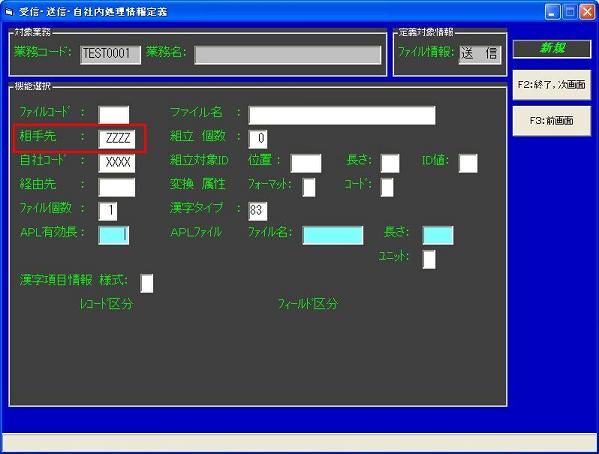Click the F3:前画面 button
The height and width of the screenshot is (454, 599).
(x=552, y=121)
